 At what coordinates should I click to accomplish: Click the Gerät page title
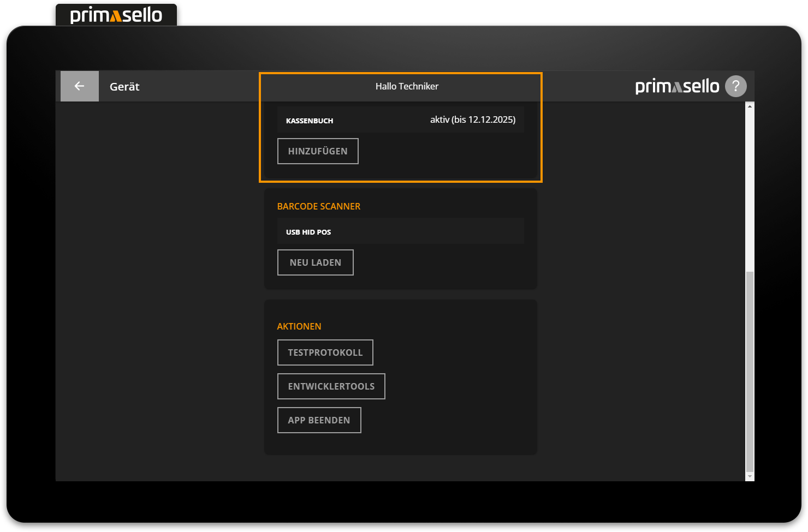(x=124, y=87)
